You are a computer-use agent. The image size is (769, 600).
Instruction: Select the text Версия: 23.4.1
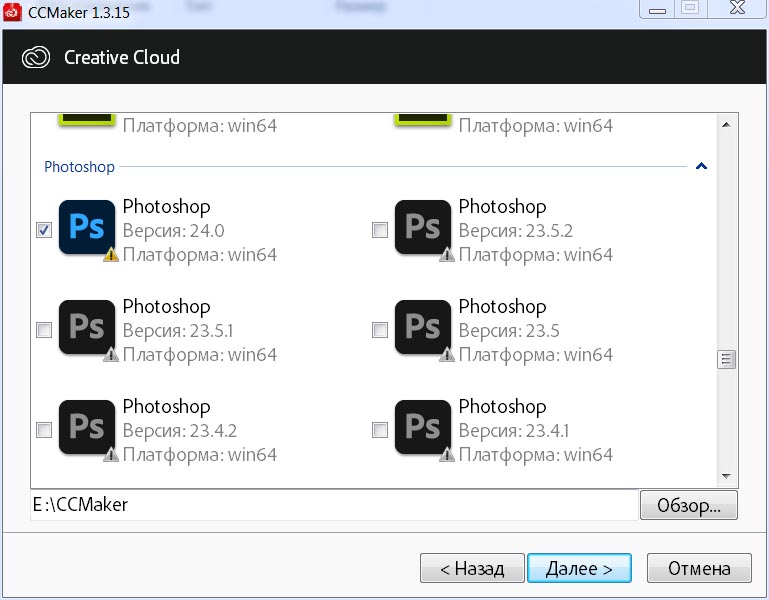[514, 431]
